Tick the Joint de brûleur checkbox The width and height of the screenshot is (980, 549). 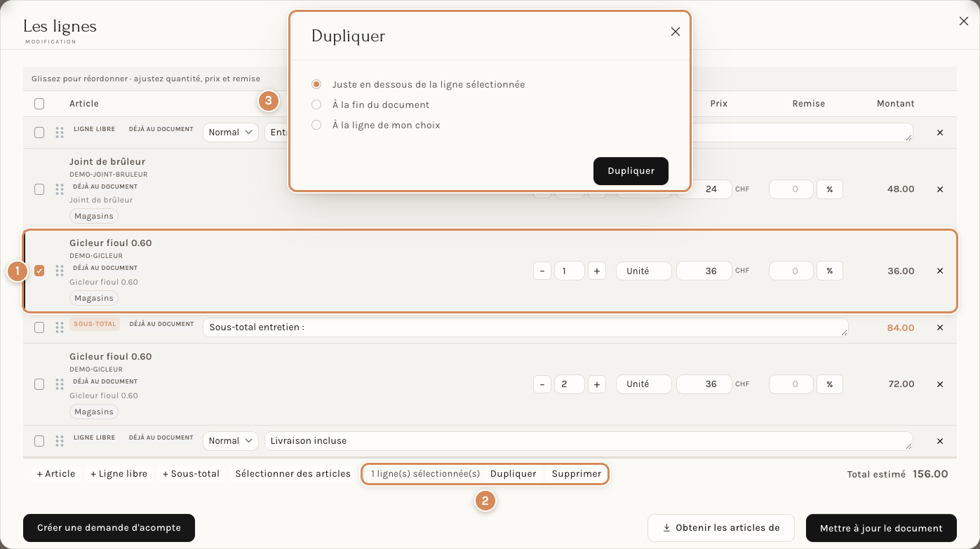(39, 189)
